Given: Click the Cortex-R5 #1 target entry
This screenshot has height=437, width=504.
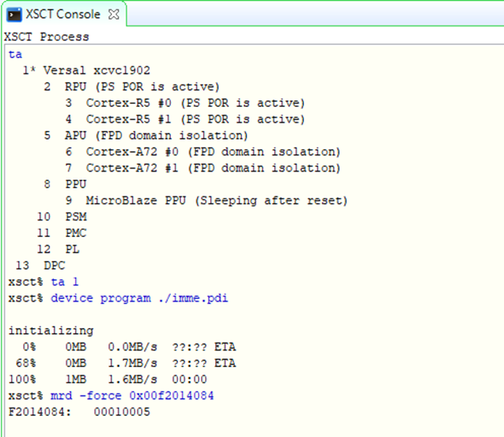Looking at the screenshot, I should coord(195,119).
